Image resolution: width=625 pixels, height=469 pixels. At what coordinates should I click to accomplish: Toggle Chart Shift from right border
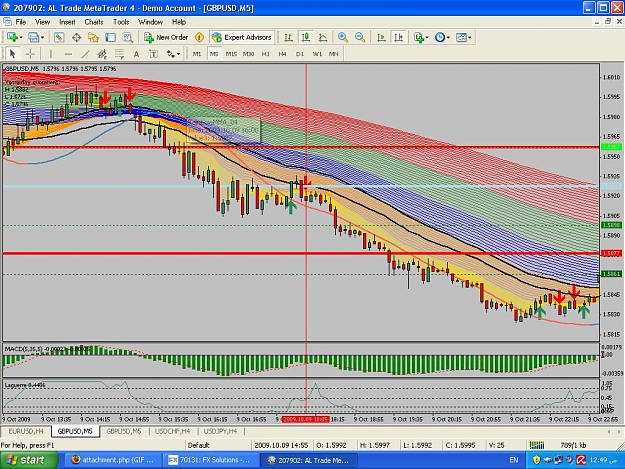pyautogui.click(x=398, y=37)
